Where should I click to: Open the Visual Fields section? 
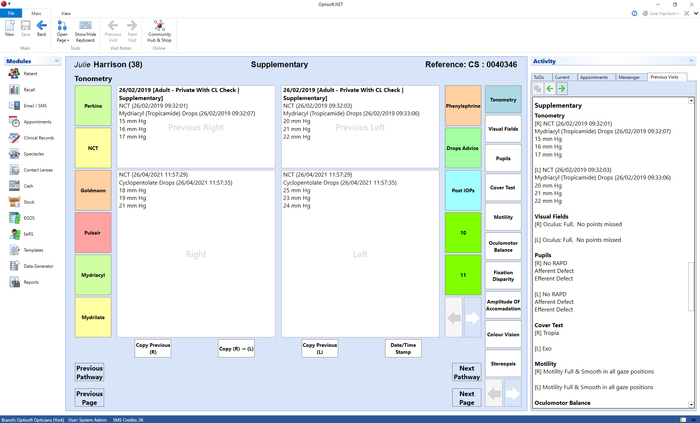pyautogui.click(x=503, y=129)
